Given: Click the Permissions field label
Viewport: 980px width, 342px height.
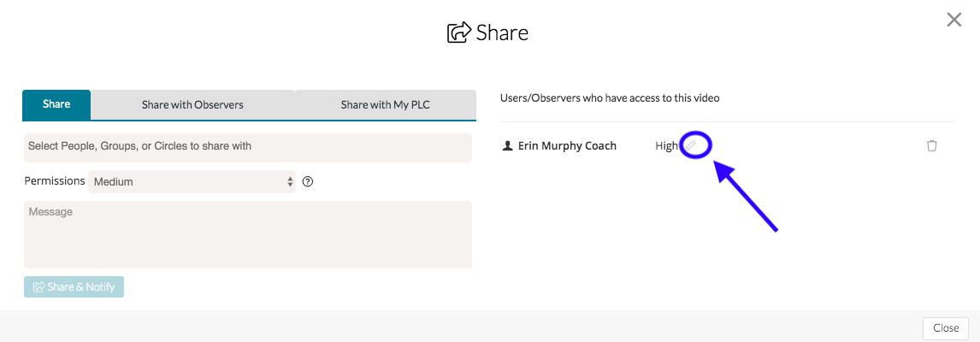Looking at the screenshot, I should [55, 181].
